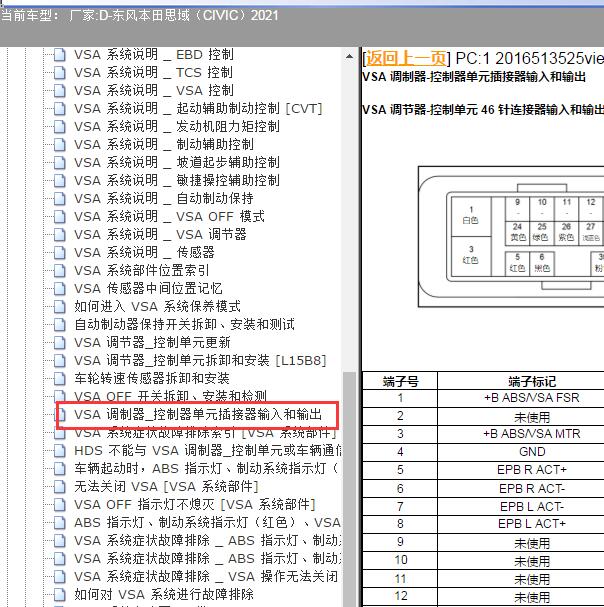Open VSA 调节器_控制单元更新 entry
The height and width of the screenshot is (607, 604).
(152, 343)
